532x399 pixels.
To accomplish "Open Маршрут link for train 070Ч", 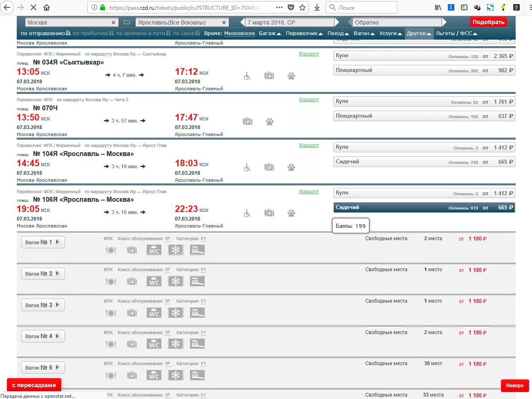I will [309, 100].
